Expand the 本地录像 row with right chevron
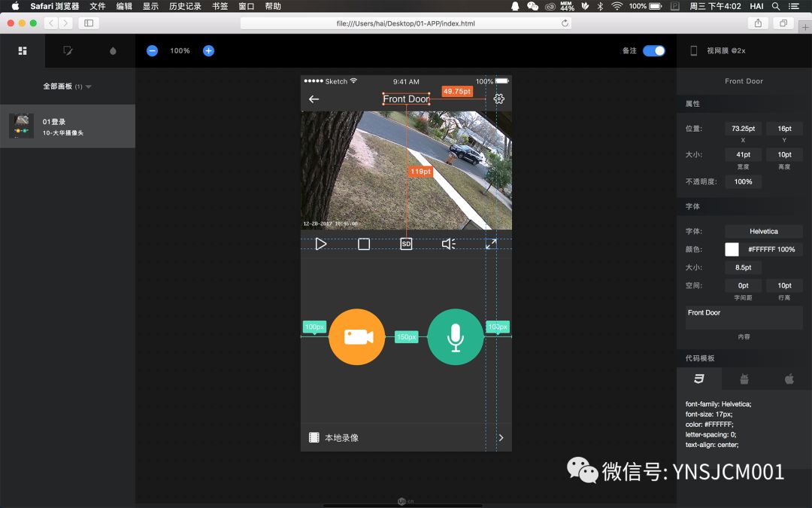 pos(501,437)
